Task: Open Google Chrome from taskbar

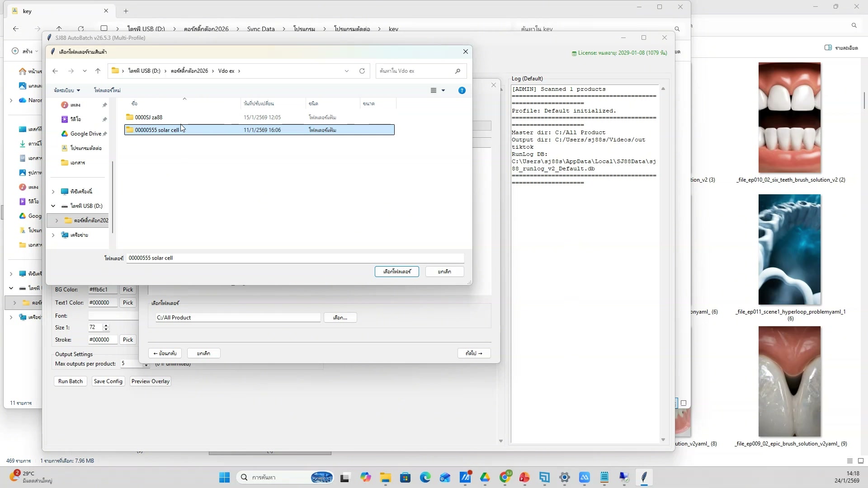Action: 505,477
